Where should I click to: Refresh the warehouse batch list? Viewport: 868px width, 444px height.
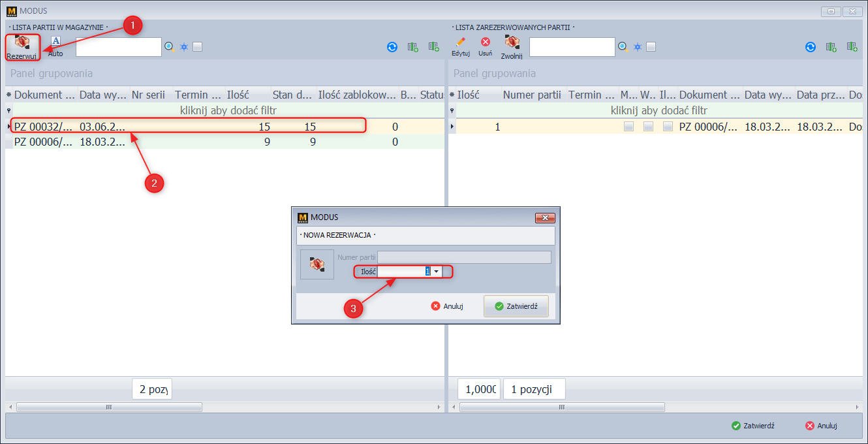392,47
